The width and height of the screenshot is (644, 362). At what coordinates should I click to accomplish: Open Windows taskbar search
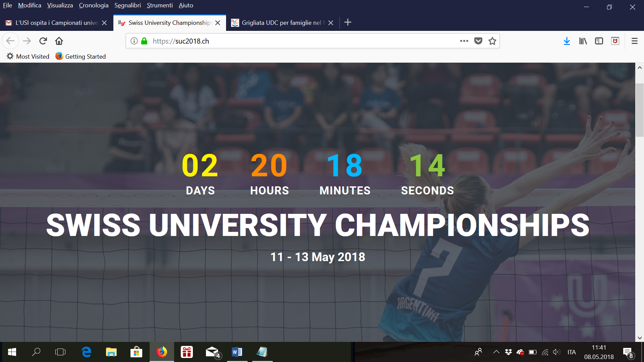pos(36,352)
